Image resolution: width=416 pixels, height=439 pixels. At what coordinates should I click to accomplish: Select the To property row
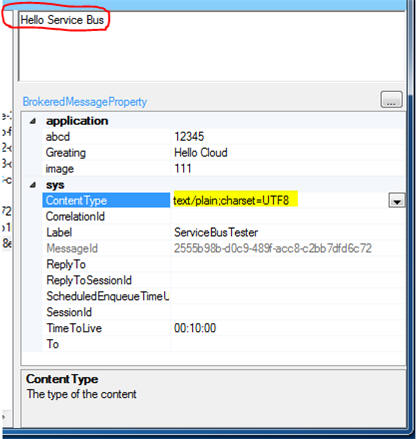click(x=224, y=344)
